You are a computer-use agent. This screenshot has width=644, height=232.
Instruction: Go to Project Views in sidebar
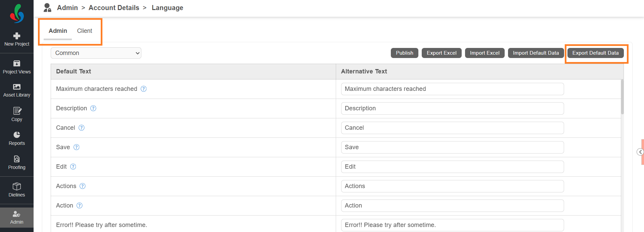click(x=17, y=67)
